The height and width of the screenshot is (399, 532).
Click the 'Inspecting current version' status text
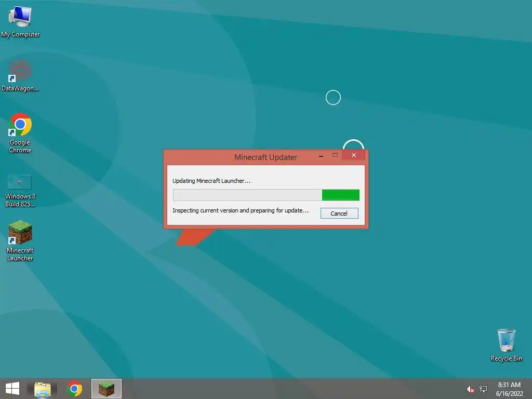[241, 211]
